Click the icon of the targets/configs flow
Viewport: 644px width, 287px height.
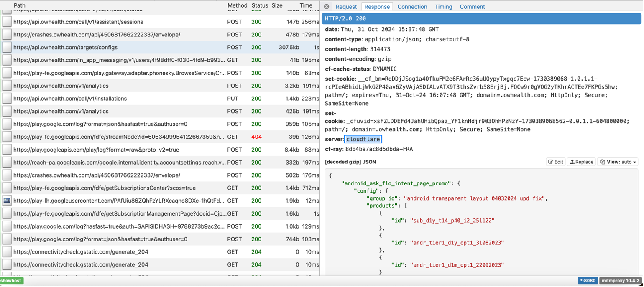pyautogui.click(x=7, y=48)
